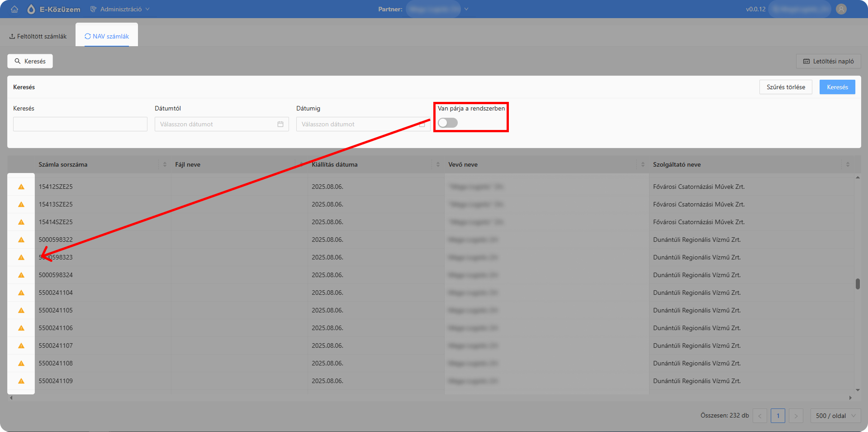This screenshot has height=432, width=868.
Task: Open the Letöltési napló button
Action: pos(829,61)
